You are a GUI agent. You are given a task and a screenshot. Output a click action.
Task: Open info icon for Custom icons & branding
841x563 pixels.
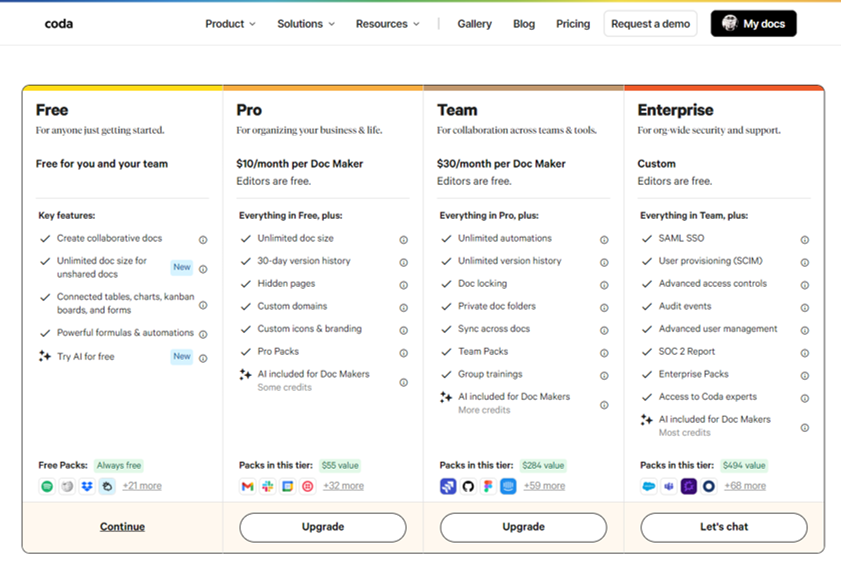(404, 330)
